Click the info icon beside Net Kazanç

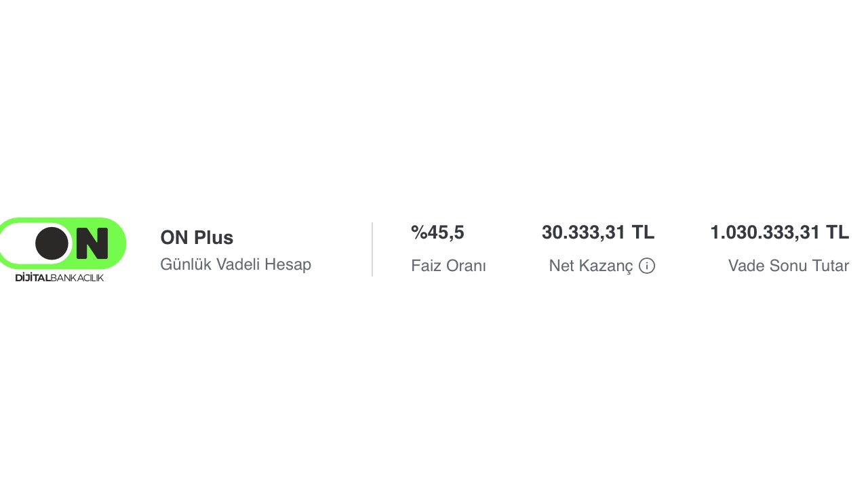647,266
